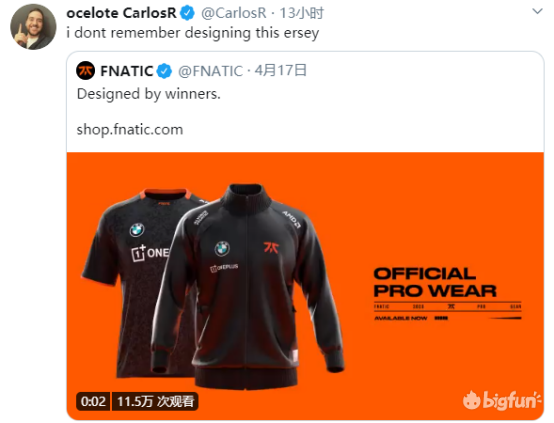554x423 pixels.
Task: Click the bigfun watermark logo
Action: [x=502, y=400]
